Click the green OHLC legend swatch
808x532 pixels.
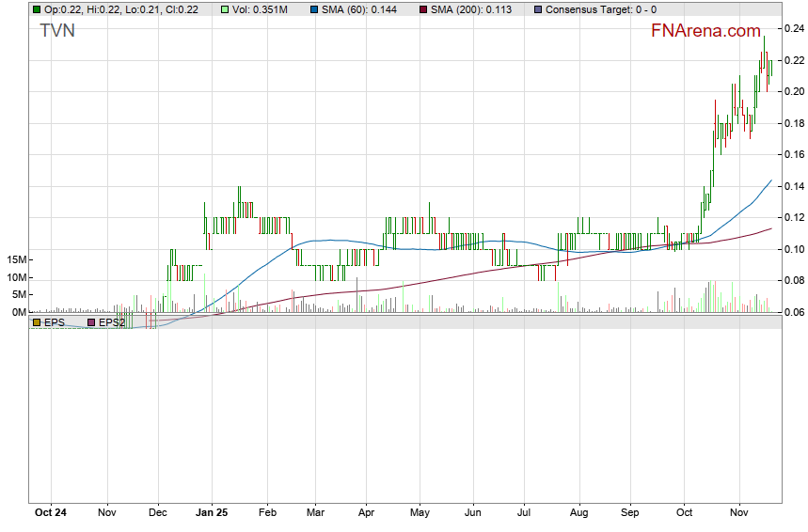[x=37, y=9]
